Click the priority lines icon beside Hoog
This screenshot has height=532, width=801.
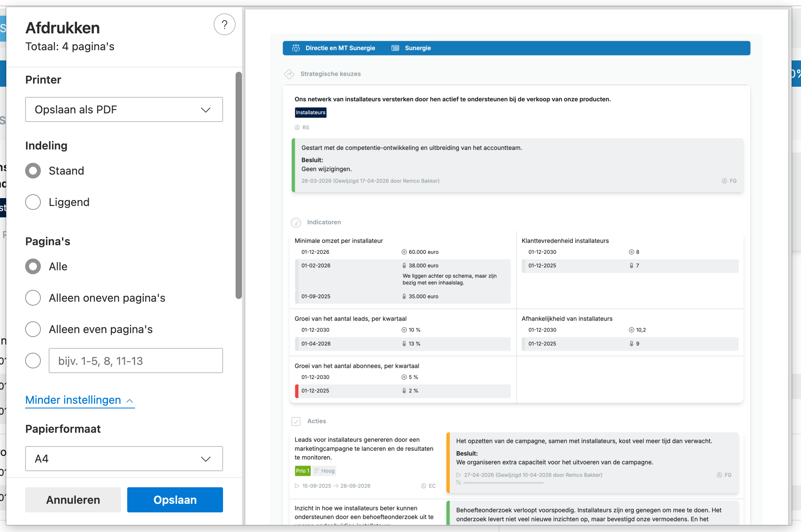[x=316, y=471]
